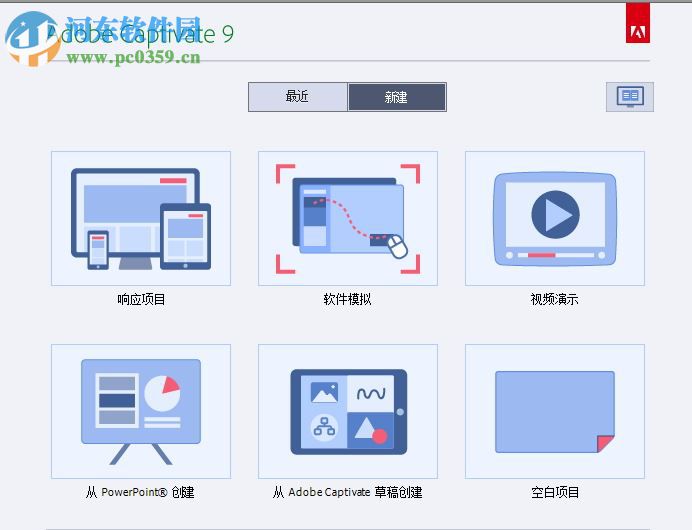Screen dimensions: 692x530
Task: Open the resources monitor icon button
Action: [630, 97]
